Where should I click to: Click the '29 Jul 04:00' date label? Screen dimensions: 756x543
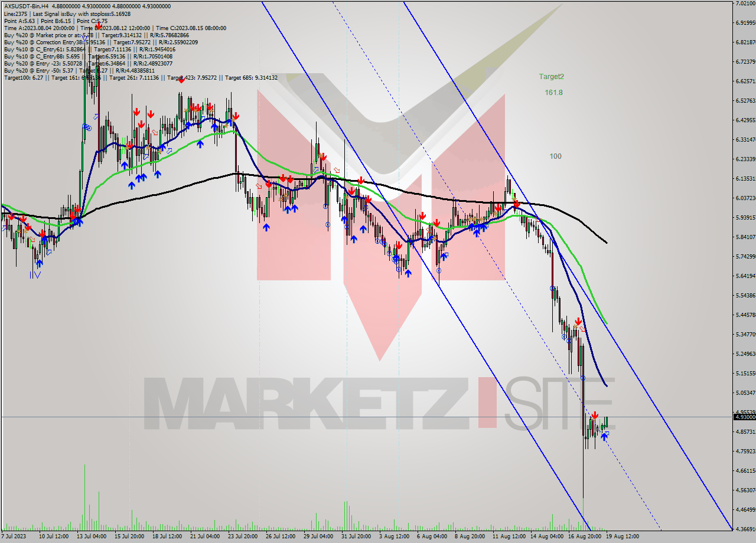(318, 537)
